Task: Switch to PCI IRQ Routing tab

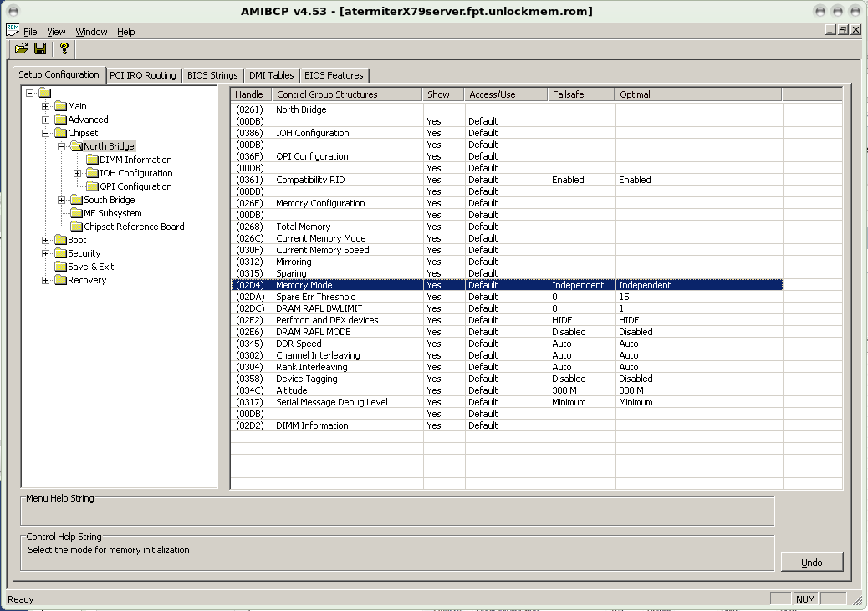Action: pyautogui.click(x=143, y=75)
